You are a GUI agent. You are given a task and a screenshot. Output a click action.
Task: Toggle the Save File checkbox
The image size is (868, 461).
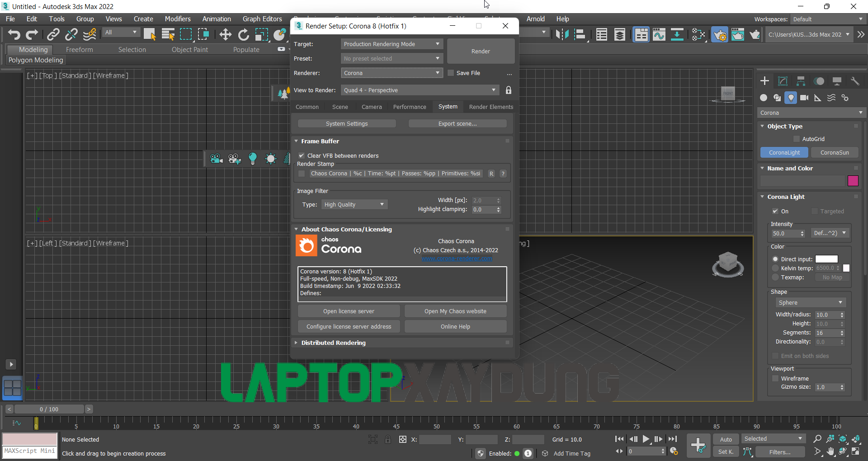[451, 72]
